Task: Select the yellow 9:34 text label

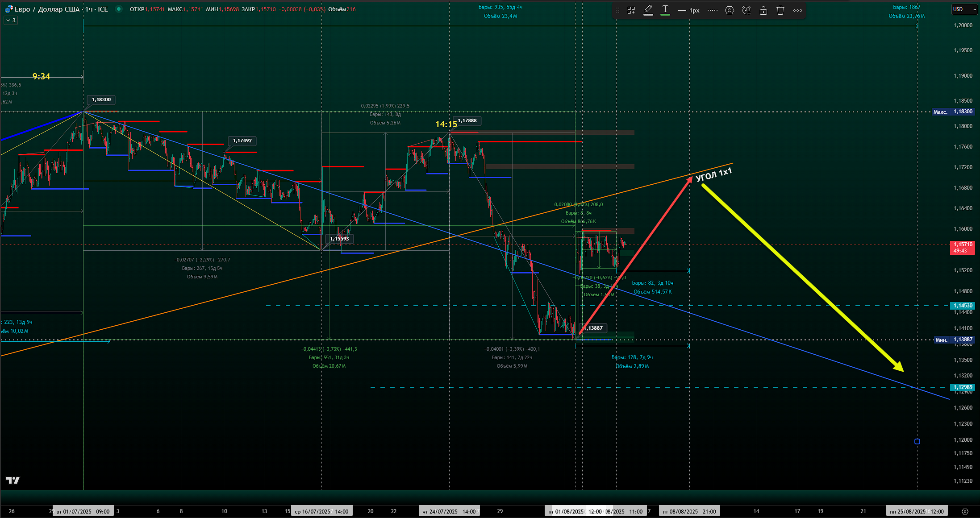Action: point(41,76)
